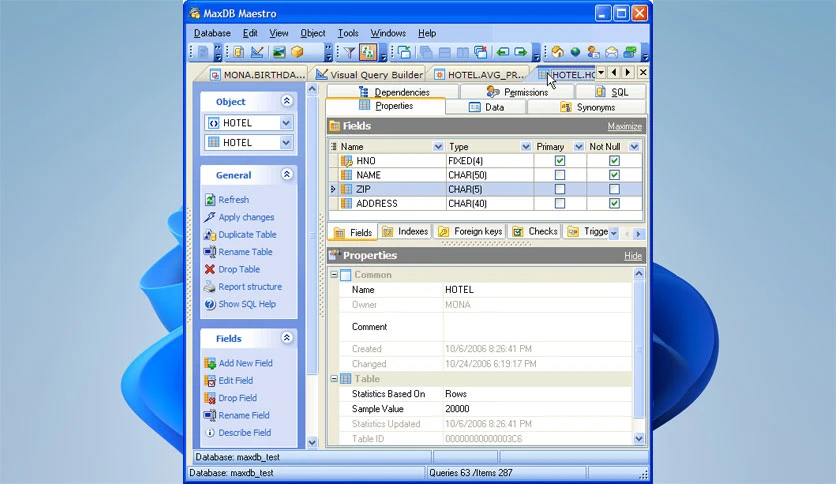Screen dimensions: 836x484
Task: Go to previous window with green left arrow
Action: pyautogui.click(x=502, y=52)
